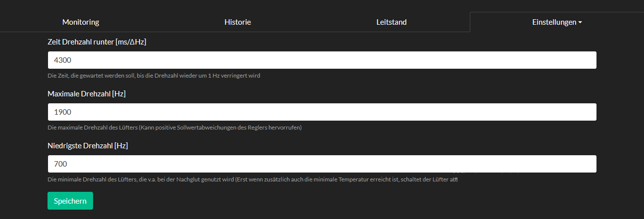Save settings with the Speichern button
This screenshot has height=219, width=644.
(70, 201)
